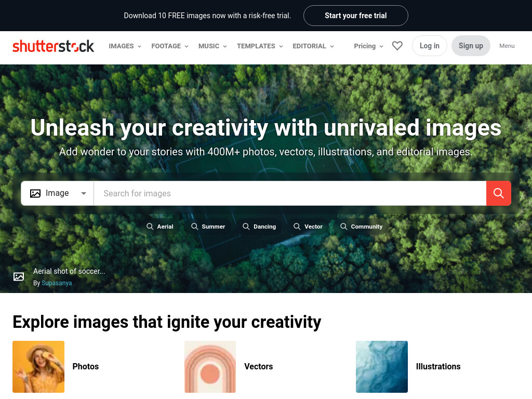Click the Shutterstock logo

click(x=54, y=46)
